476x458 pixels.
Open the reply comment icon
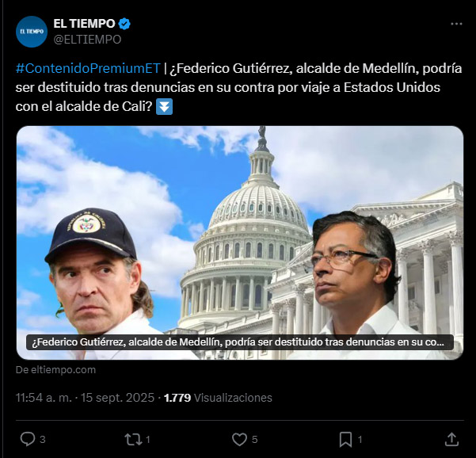point(28,439)
